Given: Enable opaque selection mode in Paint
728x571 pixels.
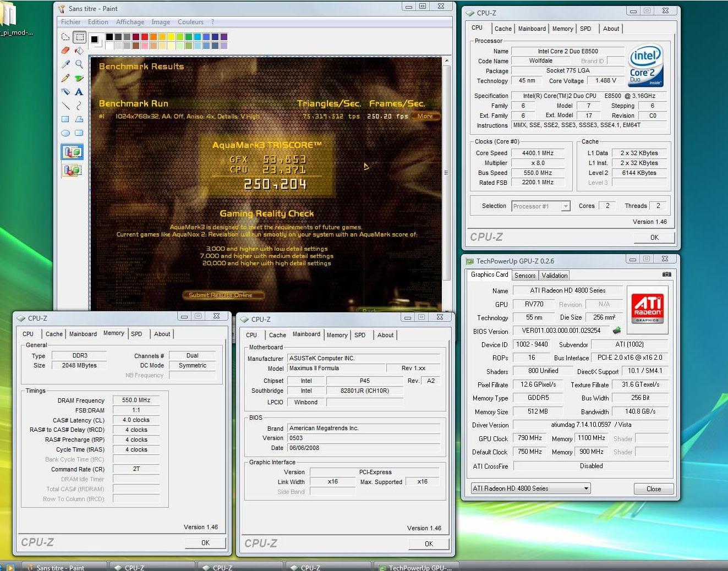Looking at the screenshot, I should (72, 152).
